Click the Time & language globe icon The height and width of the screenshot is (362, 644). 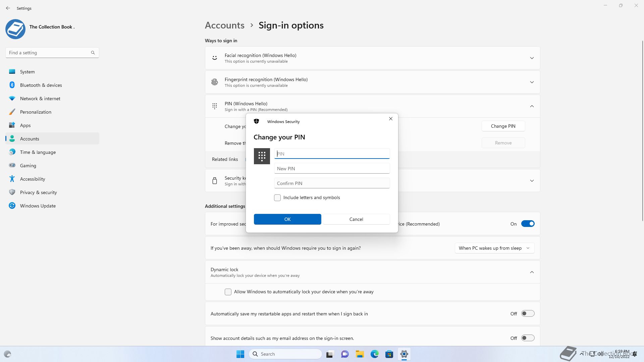pyautogui.click(x=12, y=152)
